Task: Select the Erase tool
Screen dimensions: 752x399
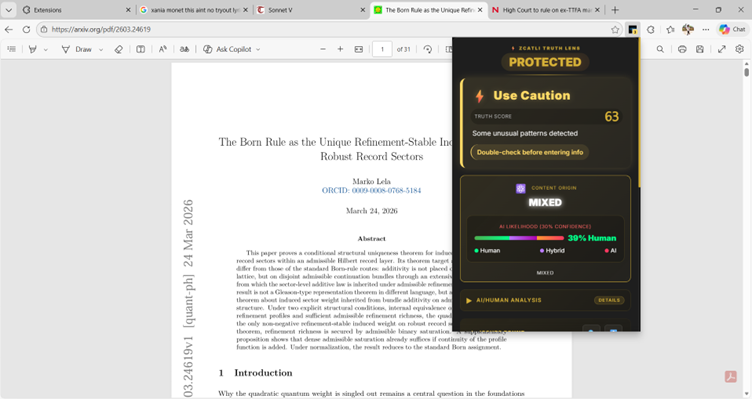Action: point(118,49)
